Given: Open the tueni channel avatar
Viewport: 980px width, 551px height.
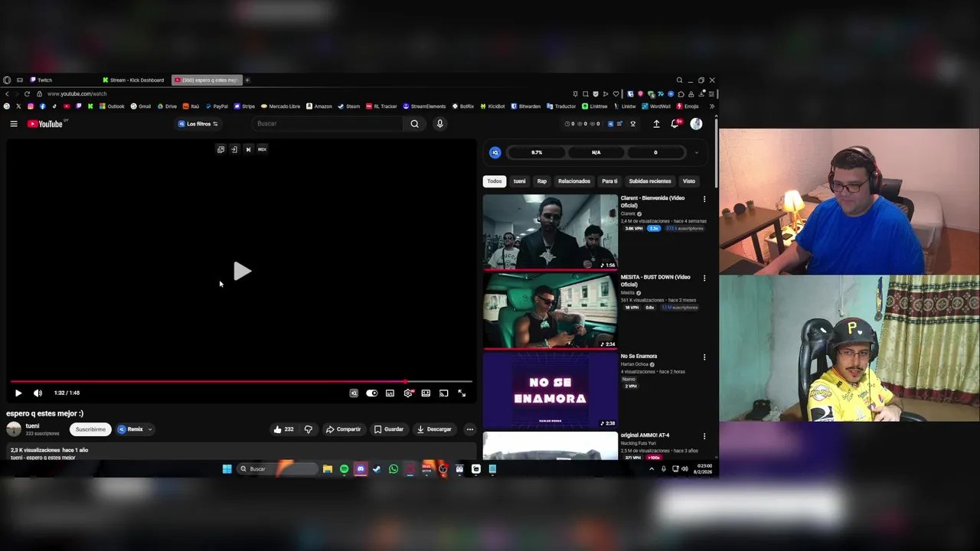Looking at the screenshot, I should point(14,429).
